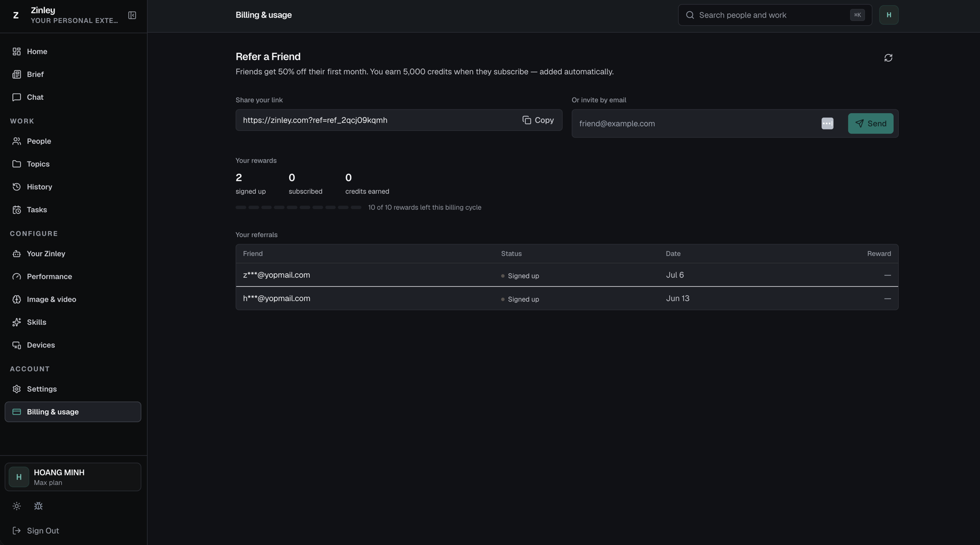Click the Jun 13 date cell

click(x=678, y=298)
